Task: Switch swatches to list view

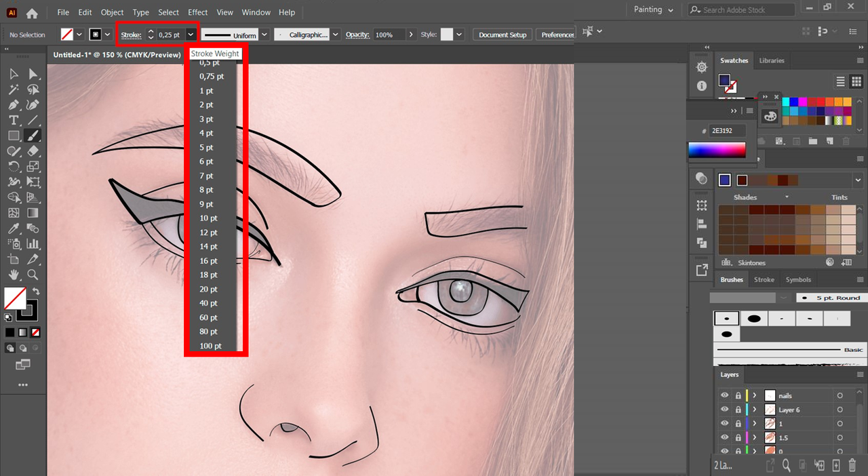Action: [x=840, y=81]
